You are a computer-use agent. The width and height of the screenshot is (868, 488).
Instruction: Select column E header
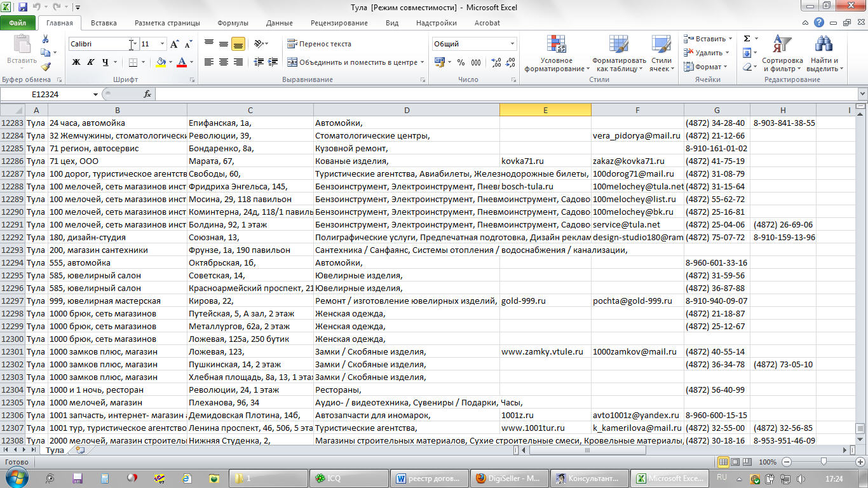(545, 110)
